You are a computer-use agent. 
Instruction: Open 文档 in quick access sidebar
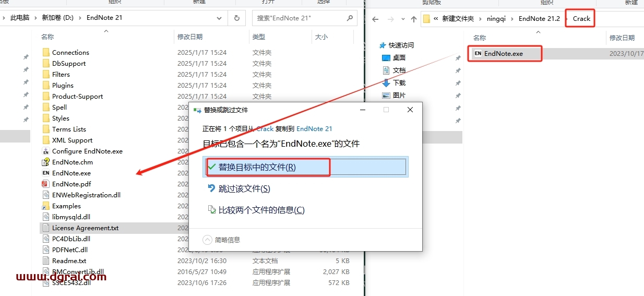click(x=399, y=70)
